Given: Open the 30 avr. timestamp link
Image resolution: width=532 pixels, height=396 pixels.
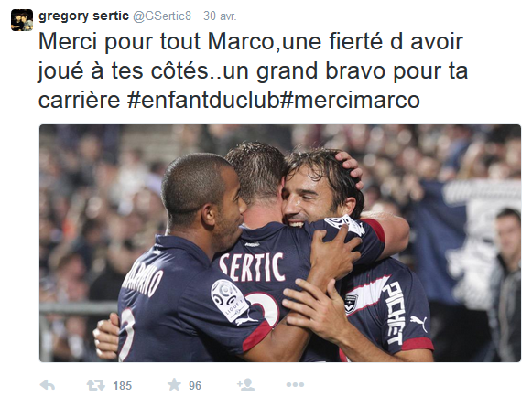Looking at the screenshot, I should tap(220, 16).
